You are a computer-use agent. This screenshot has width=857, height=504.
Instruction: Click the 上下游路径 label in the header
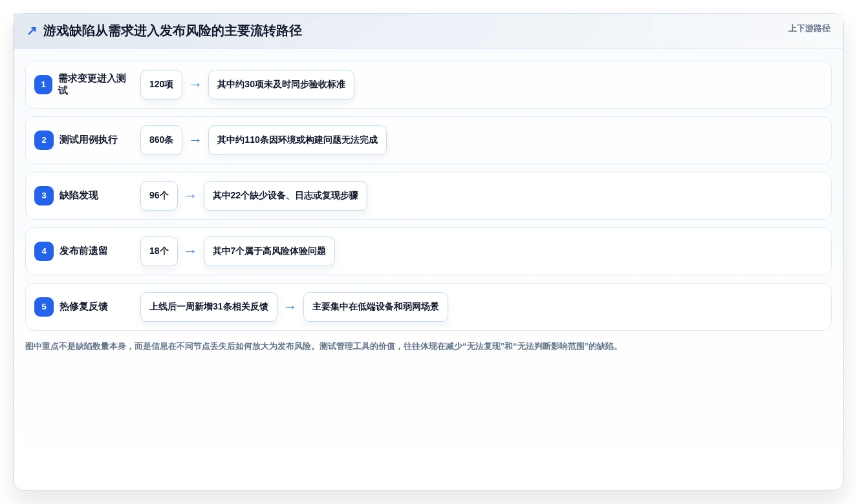809,28
